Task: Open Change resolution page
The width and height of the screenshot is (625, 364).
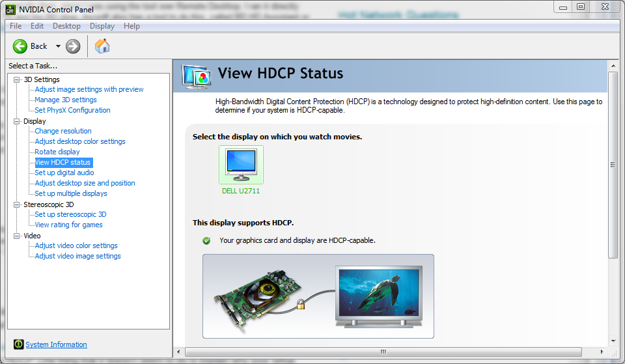Action: click(63, 131)
